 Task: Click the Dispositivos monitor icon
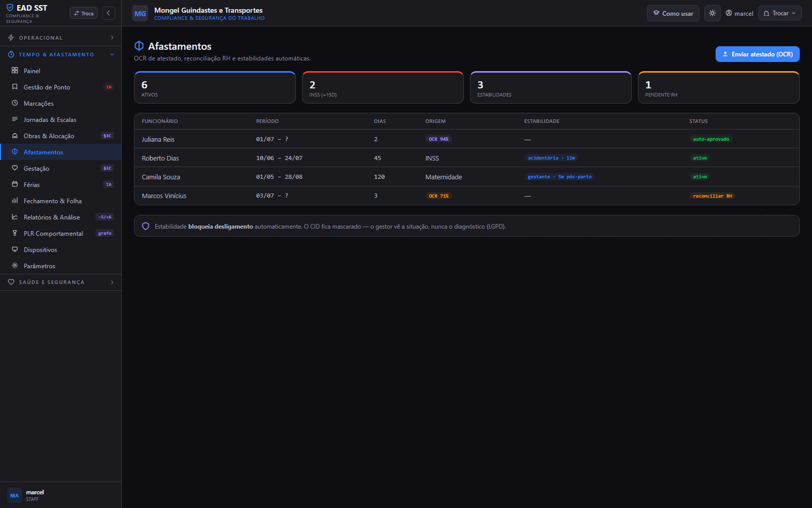coord(15,249)
